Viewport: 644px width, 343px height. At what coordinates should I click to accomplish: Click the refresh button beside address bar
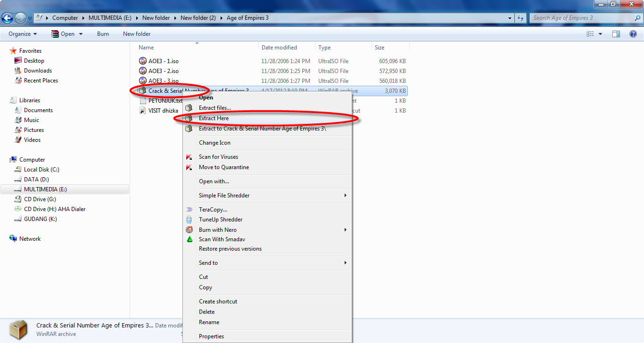tap(520, 18)
